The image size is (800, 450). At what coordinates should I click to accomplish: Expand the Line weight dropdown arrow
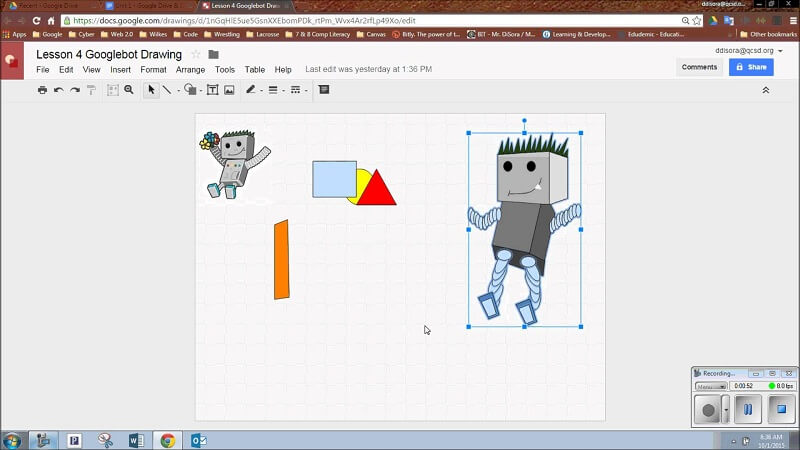tap(284, 91)
